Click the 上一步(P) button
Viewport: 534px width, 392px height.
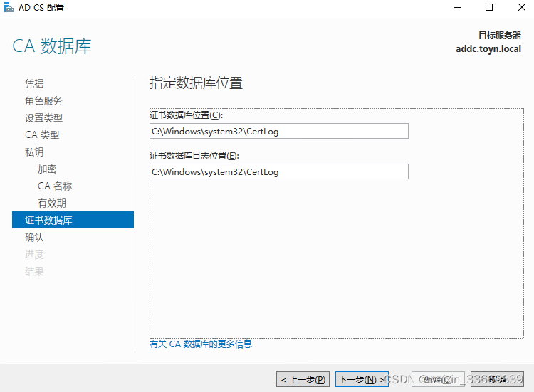click(303, 379)
